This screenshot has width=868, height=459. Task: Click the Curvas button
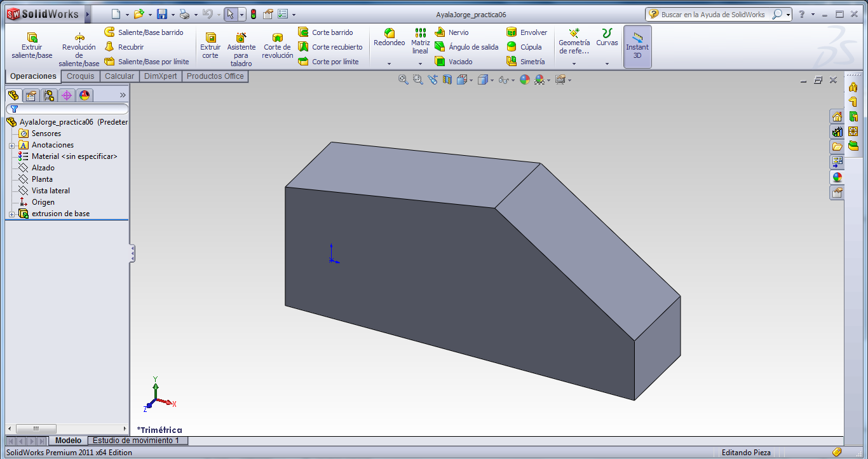click(607, 39)
